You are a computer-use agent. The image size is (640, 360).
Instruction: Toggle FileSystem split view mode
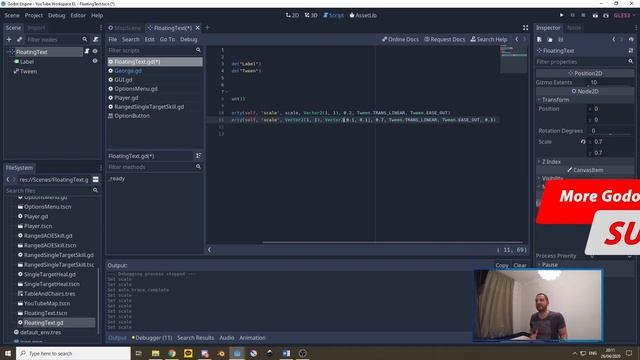point(96,180)
